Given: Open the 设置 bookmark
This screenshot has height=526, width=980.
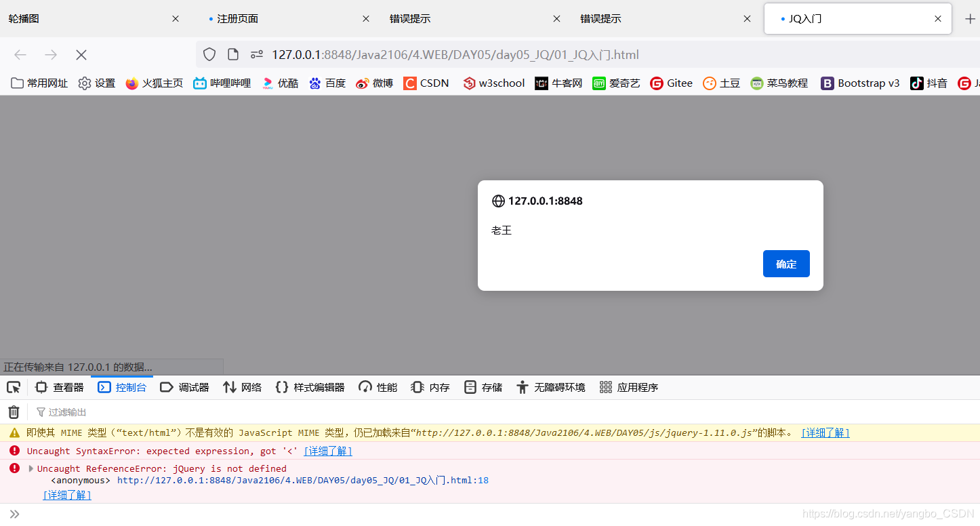Looking at the screenshot, I should coord(97,83).
